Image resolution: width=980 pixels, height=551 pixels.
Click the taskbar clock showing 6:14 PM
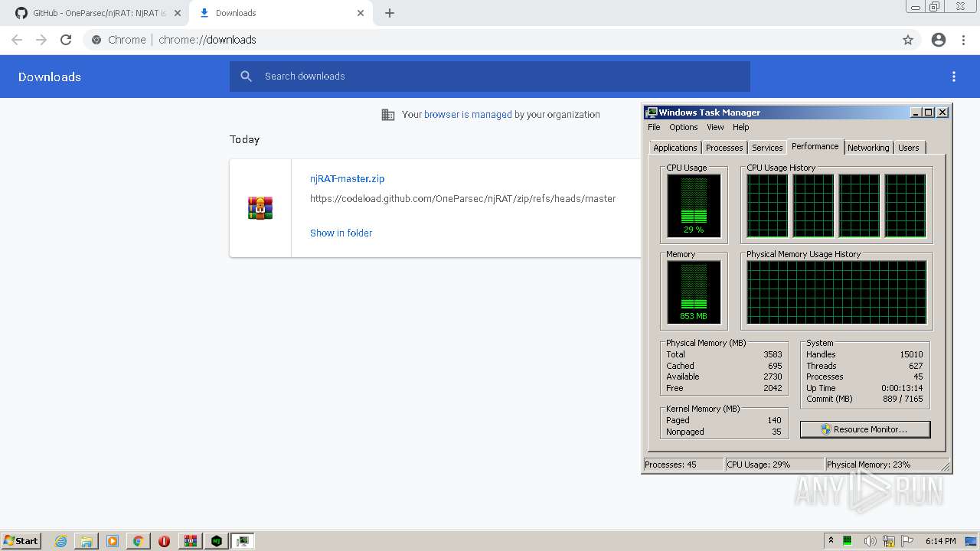[940, 541]
